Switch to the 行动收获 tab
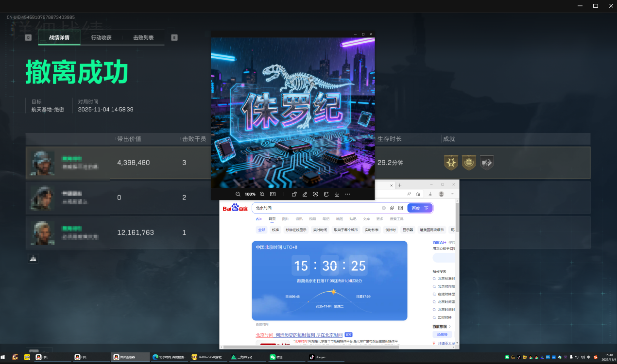 coord(101,37)
